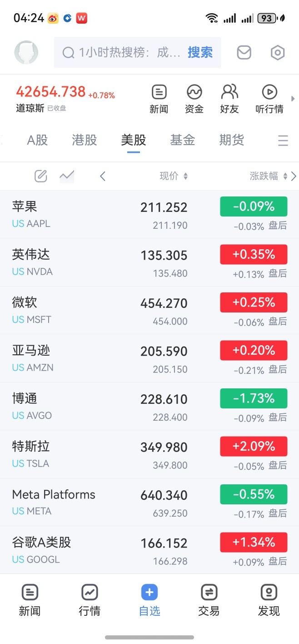Click the blue 搜索 button
The width and height of the screenshot is (299, 644).
tap(200, 53)
